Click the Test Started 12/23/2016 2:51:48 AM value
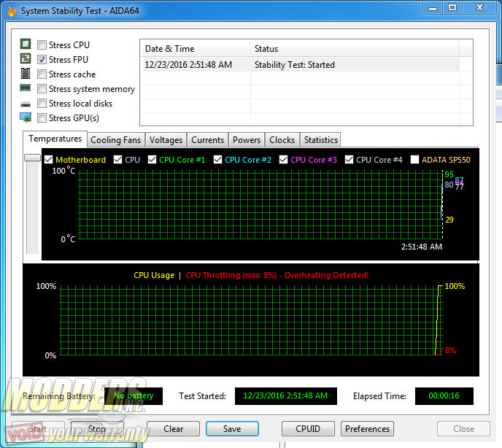Viewport: 502px width, 448px height. pyautogui.click(x=285, y=395)
